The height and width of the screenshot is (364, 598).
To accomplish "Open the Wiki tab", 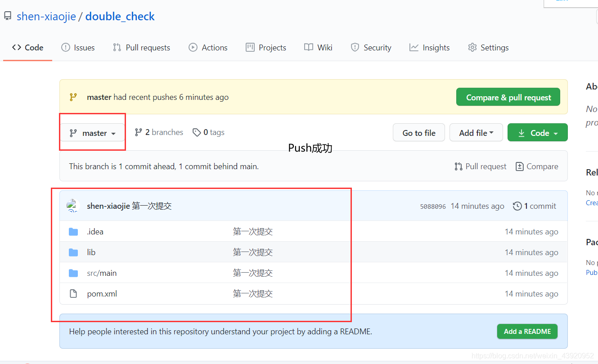I will tap(318, 48).
